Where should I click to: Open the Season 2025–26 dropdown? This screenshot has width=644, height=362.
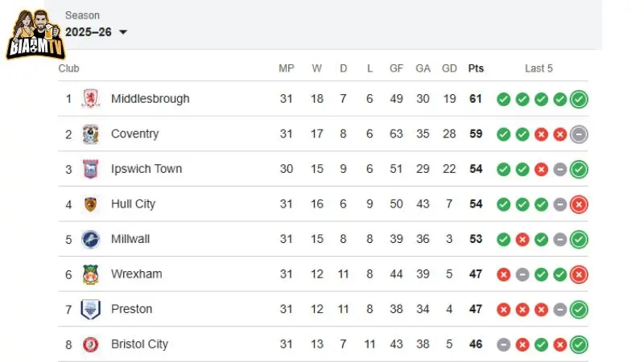96,32
